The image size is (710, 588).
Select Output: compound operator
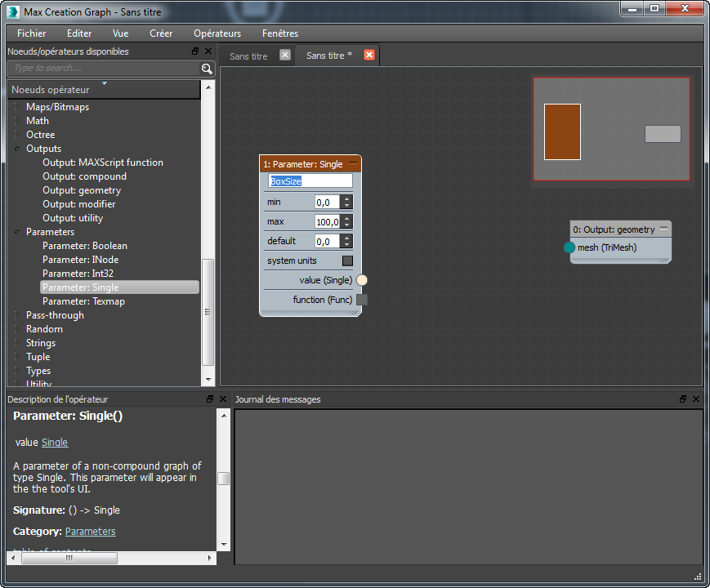pos(85,176)
